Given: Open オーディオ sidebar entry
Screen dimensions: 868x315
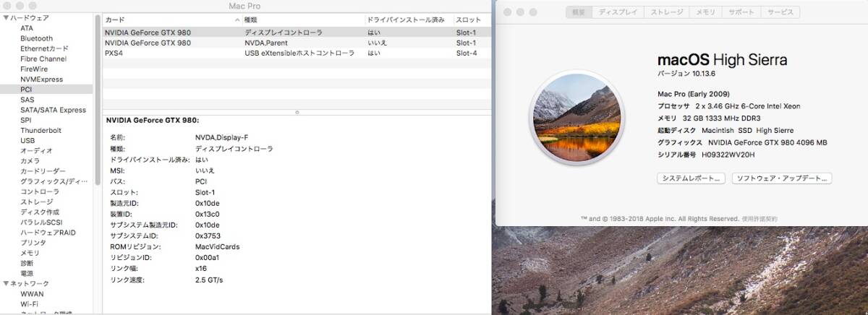Looking at the screenshot, I should (36, 150).
